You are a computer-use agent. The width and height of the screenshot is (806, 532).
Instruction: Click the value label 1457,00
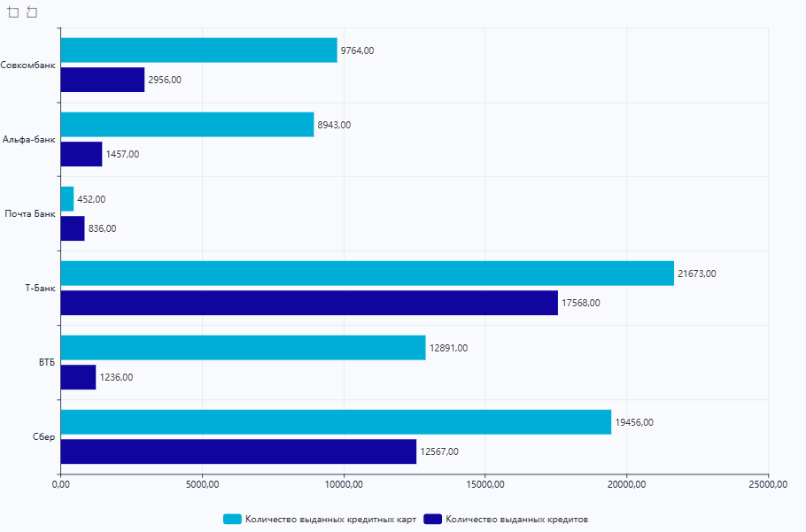point(122,155)
